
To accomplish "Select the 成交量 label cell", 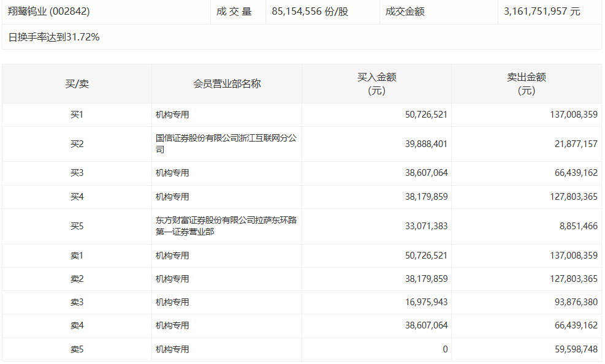I will coord(236,11).
